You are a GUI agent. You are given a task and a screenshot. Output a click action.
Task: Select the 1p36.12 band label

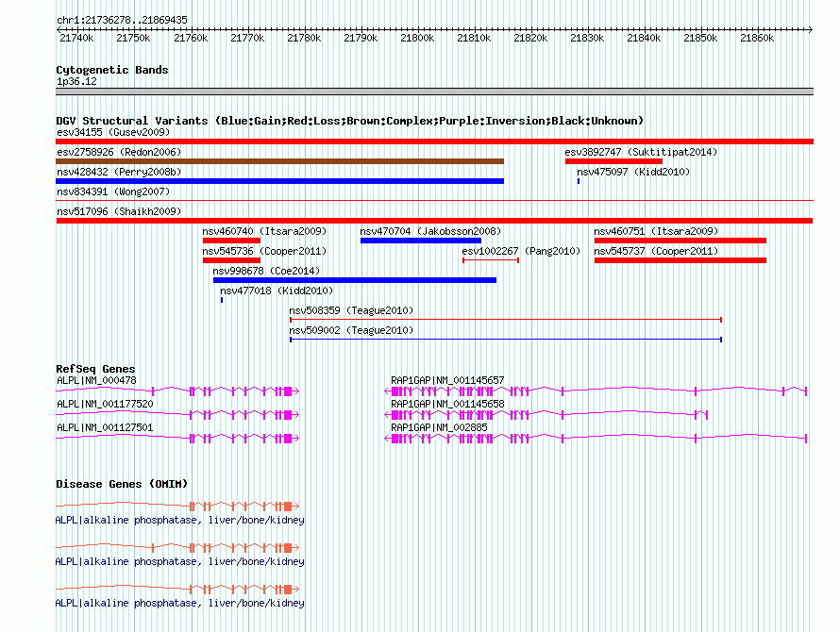pyautogui.click(x=76, y=81)
